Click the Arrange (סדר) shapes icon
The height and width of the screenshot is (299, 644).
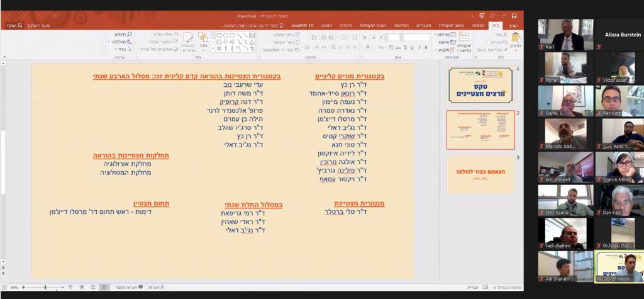(203, 41)
